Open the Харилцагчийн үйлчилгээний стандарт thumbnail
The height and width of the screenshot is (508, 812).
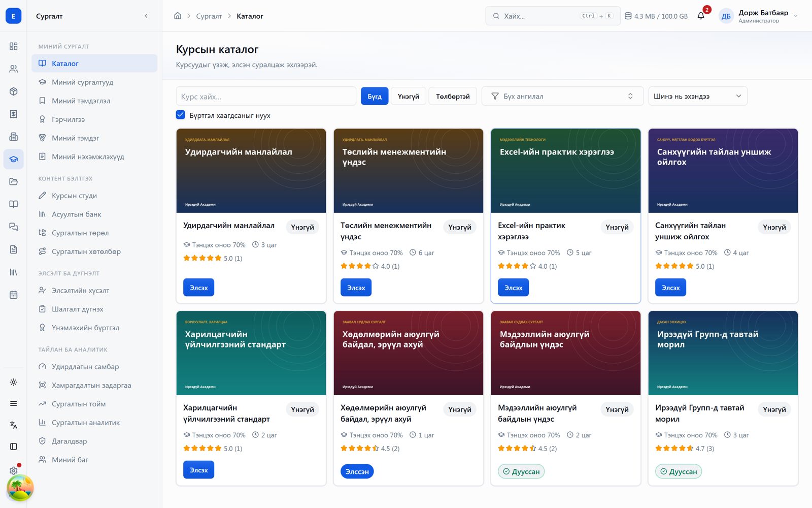(251, 353)
